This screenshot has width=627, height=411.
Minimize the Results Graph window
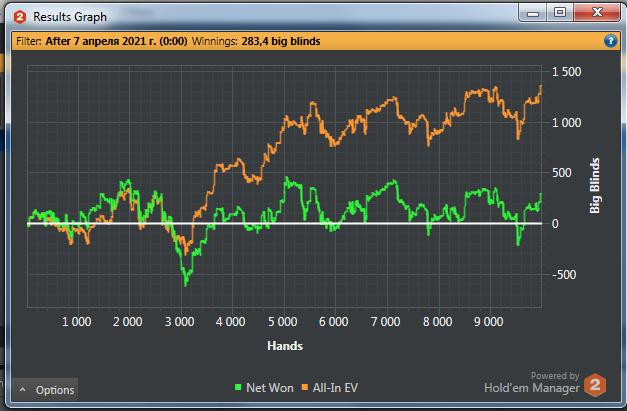pos(533,13)
